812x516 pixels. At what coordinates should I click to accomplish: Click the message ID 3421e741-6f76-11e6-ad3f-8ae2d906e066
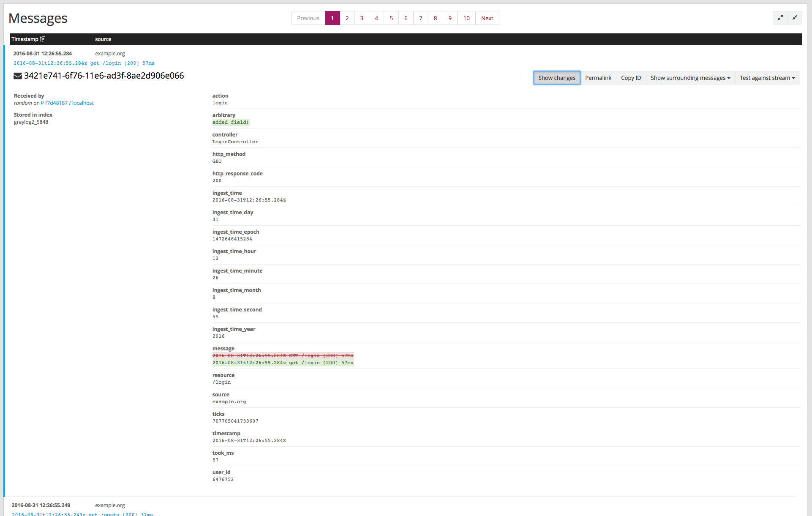[x=104, y=76]
